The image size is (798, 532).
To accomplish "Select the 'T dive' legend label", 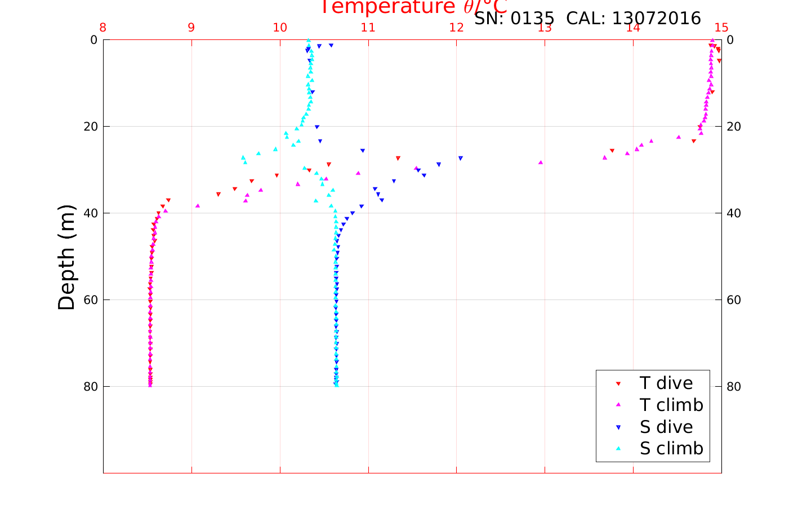I will (x=666, y=383).
